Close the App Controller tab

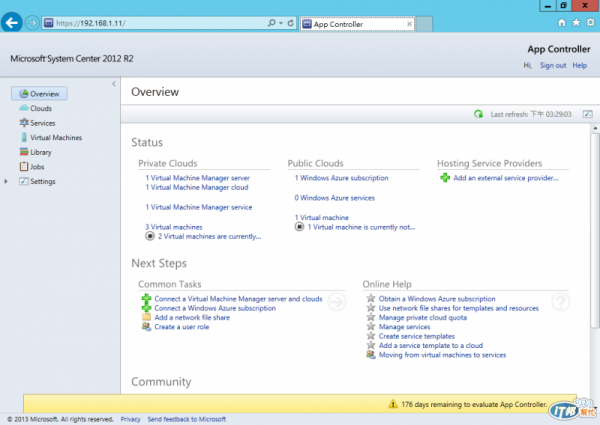tap(409, 24)
